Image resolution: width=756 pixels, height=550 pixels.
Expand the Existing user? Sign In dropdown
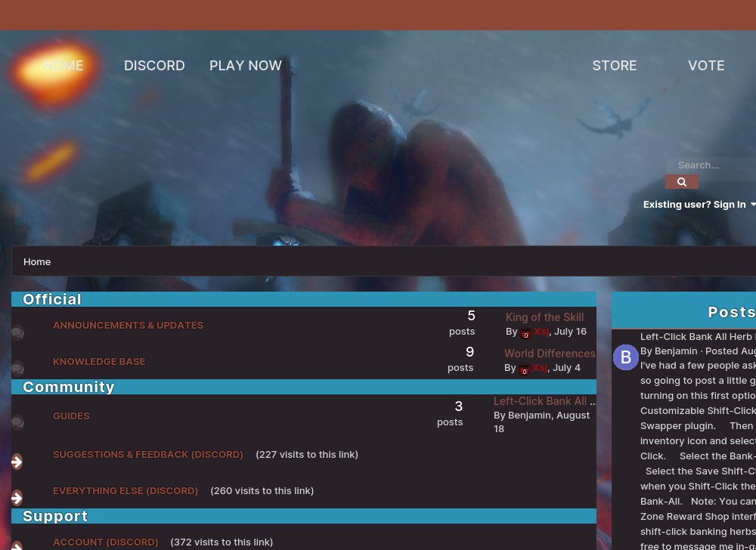(x=699, y=204)
